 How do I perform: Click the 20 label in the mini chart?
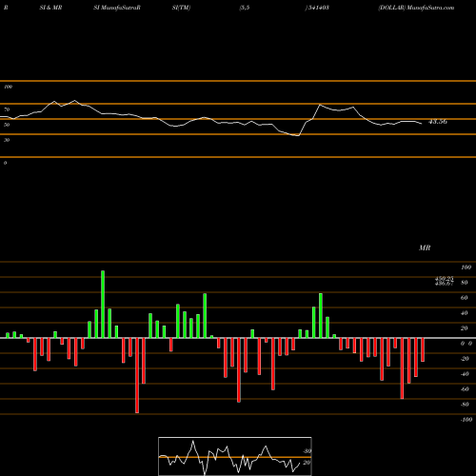[307, 463]
